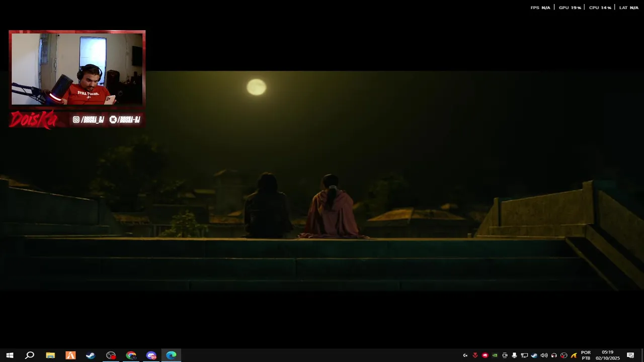
Task: Switch to OBS Studio in the taskbar
Action: [111, 355]
